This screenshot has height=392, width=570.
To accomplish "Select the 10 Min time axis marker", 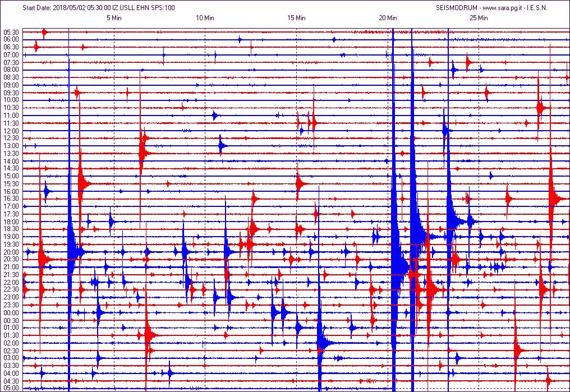I will click(205, 18).
